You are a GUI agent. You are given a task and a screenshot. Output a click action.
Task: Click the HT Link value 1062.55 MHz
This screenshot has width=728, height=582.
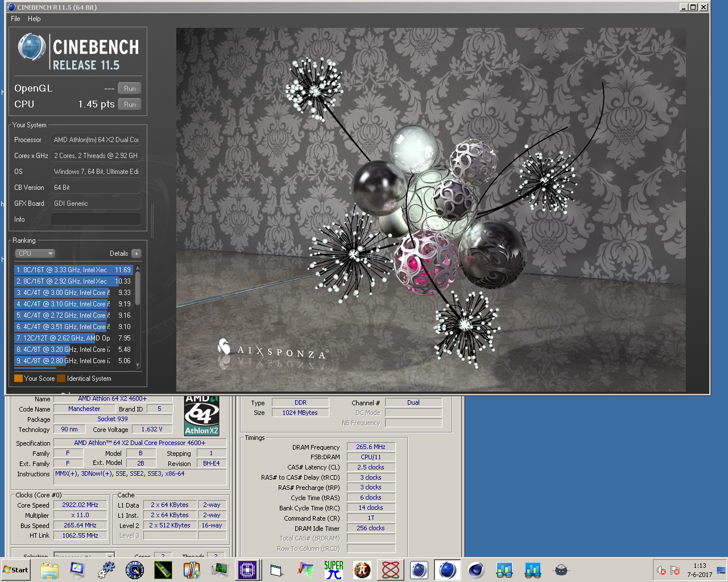[x=80, y=536]
